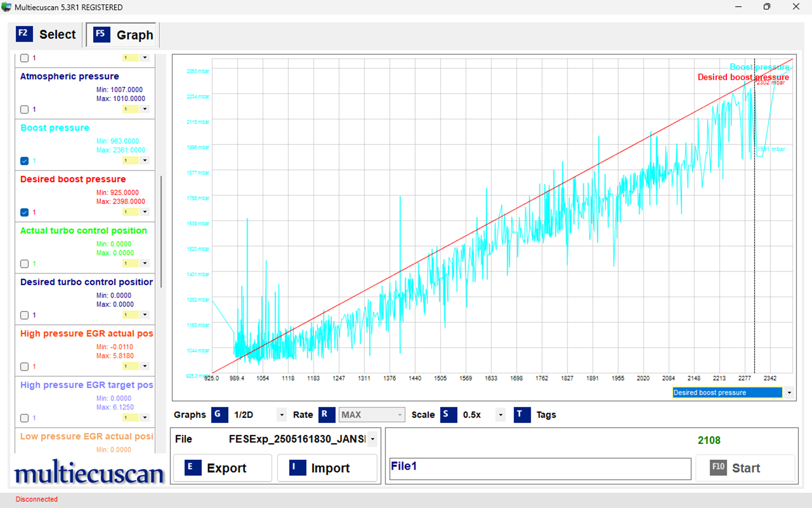Click the Desired boost pressure parameter title
The image size is (812, 508).
73,179
